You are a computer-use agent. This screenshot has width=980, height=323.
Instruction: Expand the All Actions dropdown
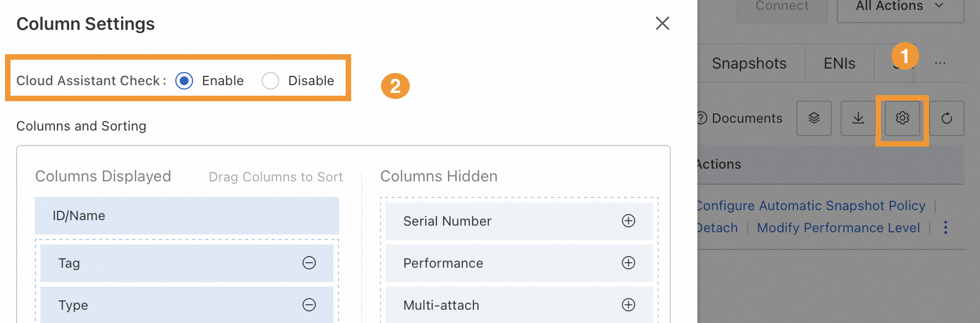(900, 7)
